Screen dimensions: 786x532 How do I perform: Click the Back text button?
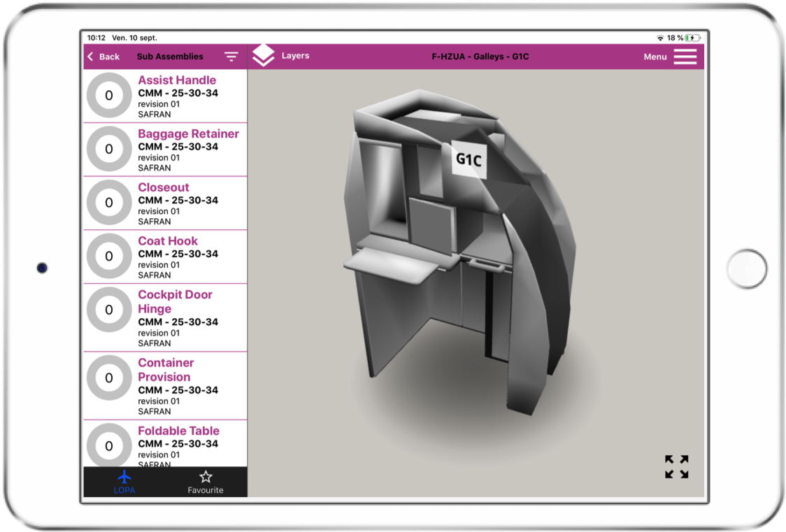[x=109, y=57]
